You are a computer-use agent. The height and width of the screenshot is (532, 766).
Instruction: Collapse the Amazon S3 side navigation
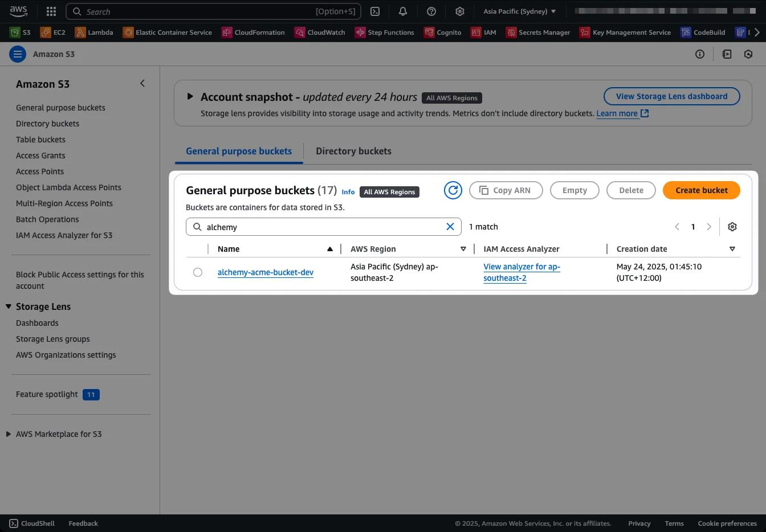[x=142, y=84]
